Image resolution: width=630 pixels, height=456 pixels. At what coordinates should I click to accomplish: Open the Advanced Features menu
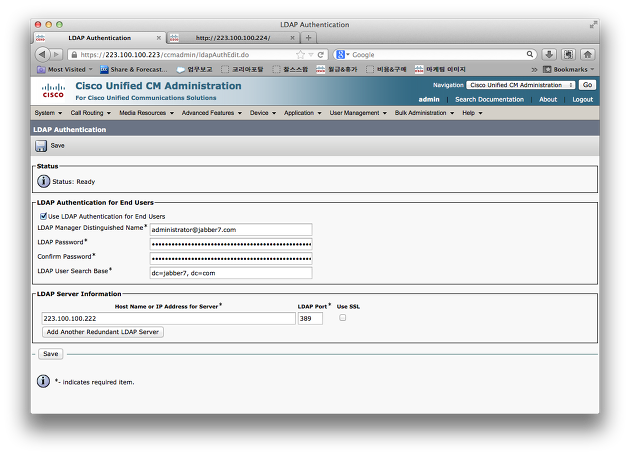[212, 113]
